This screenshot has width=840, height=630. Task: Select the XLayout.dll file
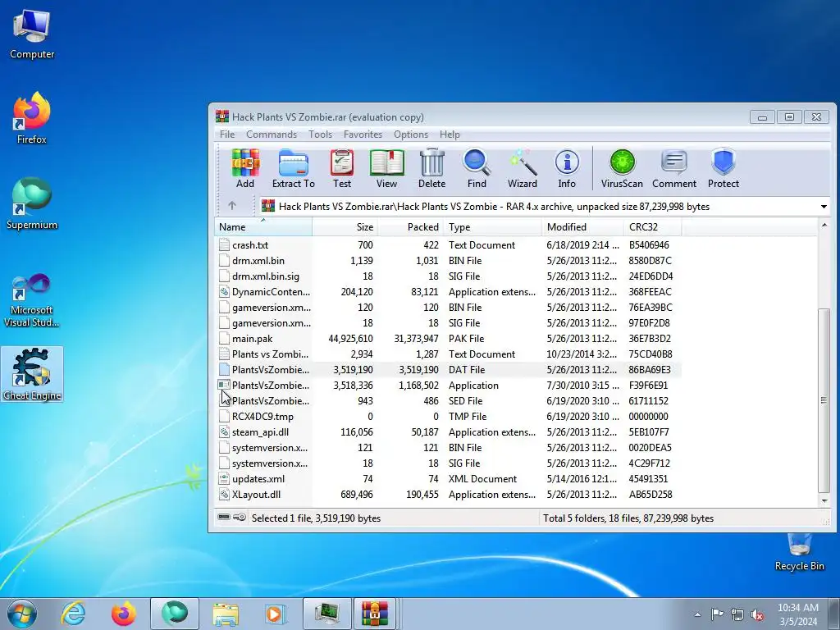(x=448, y=494)
